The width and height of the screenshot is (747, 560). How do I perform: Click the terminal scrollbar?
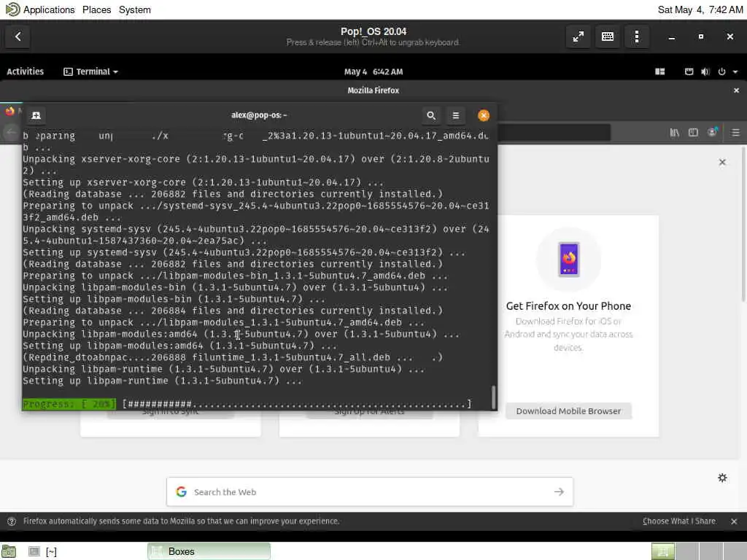494,396
